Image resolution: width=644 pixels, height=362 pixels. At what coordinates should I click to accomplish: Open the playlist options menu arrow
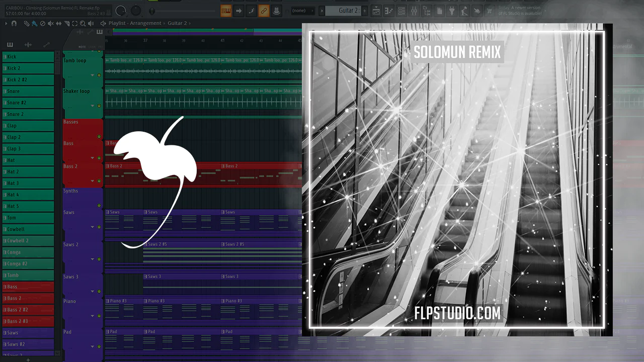pyautogui.click(x=6, y=23)
